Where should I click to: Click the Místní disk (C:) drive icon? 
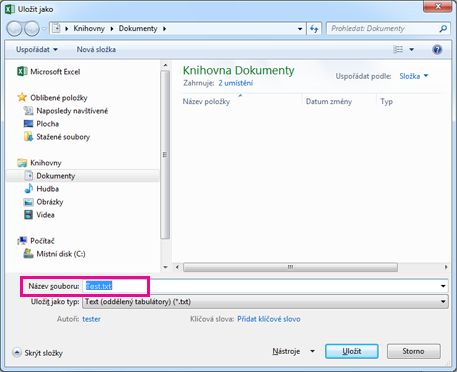28,254
